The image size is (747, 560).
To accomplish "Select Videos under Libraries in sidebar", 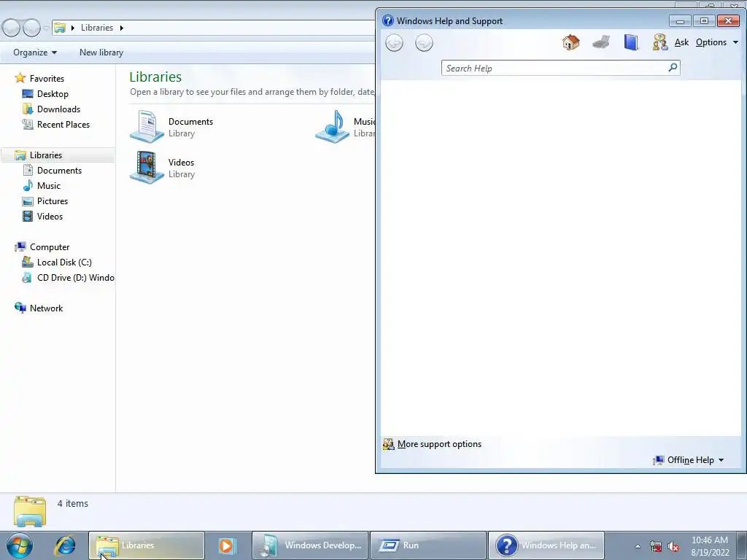I will pyautogui.click(x=50, y=216).
